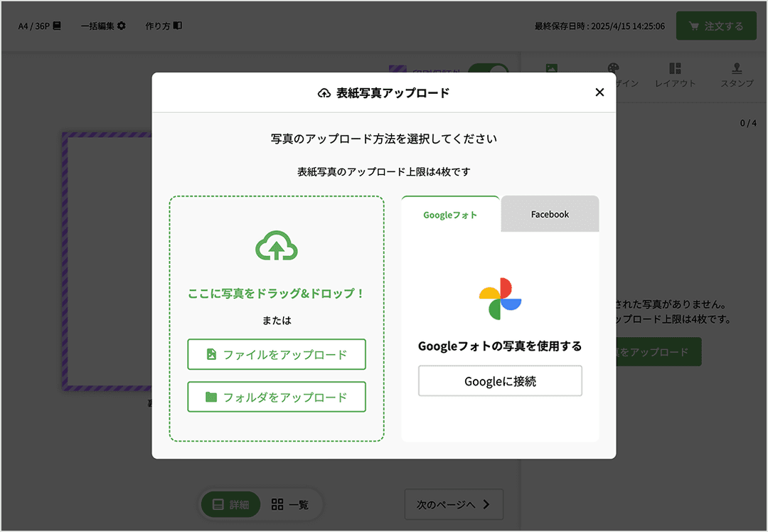Viewport: 768px width, 532px height.
Task: Select the Googleフォト tab
Action: (449, 213)
